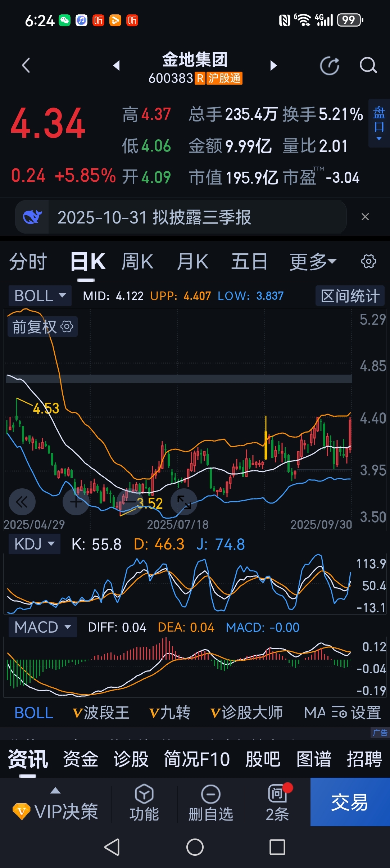This screenshot has height=868, width=390.
Task: Tap the battery indicator showing 99
Action: click(350, 20)
